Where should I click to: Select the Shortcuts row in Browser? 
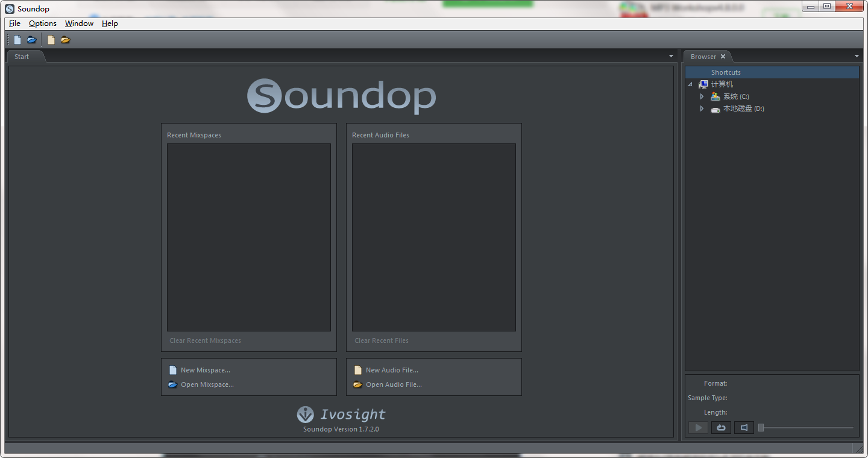[x=772, y=72]
